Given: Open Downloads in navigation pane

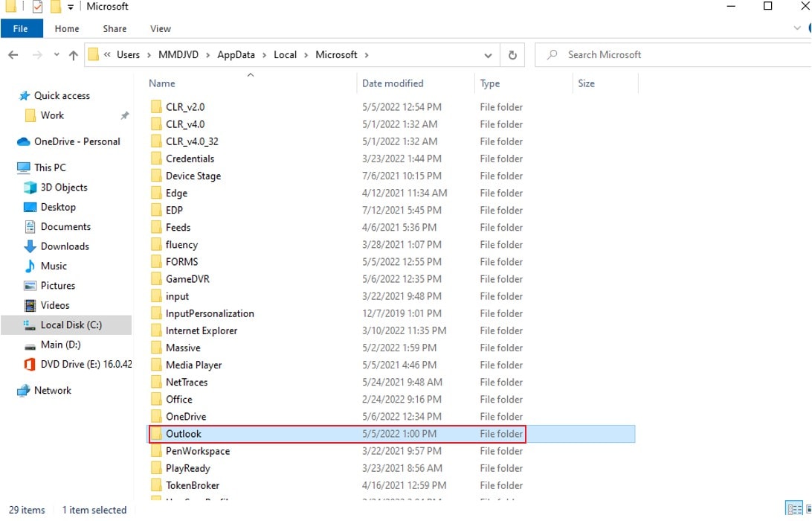Looking at the screenshot, I should [x=65, y=247].
